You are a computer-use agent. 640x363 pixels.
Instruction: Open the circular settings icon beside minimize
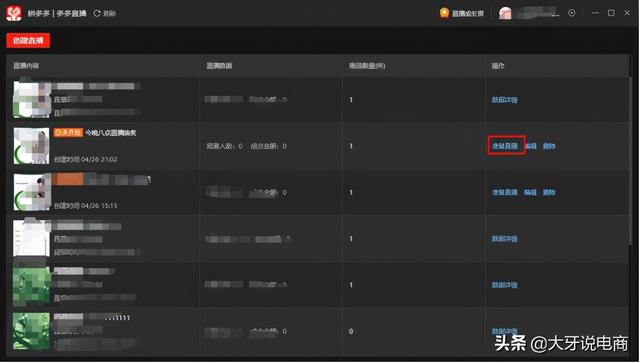pos(571,13)
